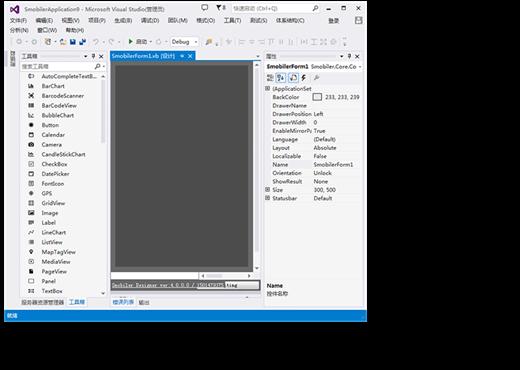Viewport: 520px width, 370px height.
Task: Click the green Start debugging arrow
Action: [x=130, y=41]
